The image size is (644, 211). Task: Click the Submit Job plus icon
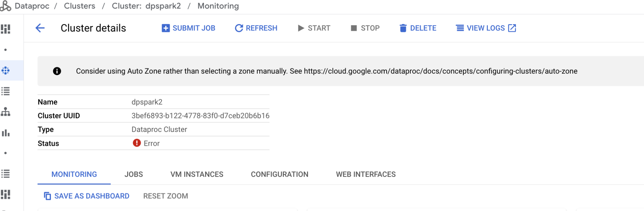(166, 28)
